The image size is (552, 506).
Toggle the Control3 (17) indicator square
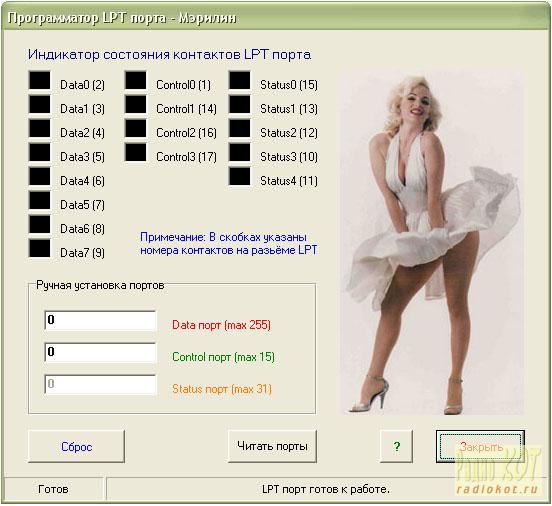(136, 152)
